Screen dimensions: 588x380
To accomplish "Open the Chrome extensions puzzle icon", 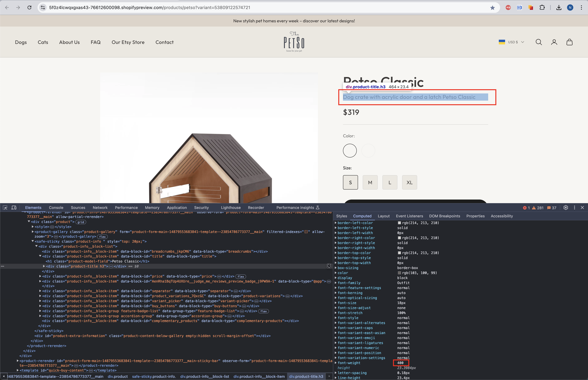I will pos(542,8).
